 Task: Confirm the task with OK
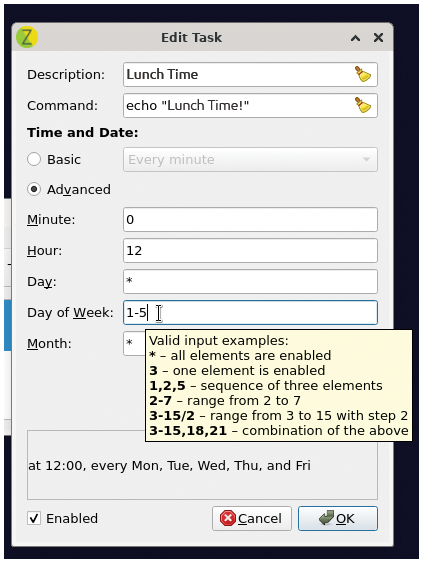338,518
